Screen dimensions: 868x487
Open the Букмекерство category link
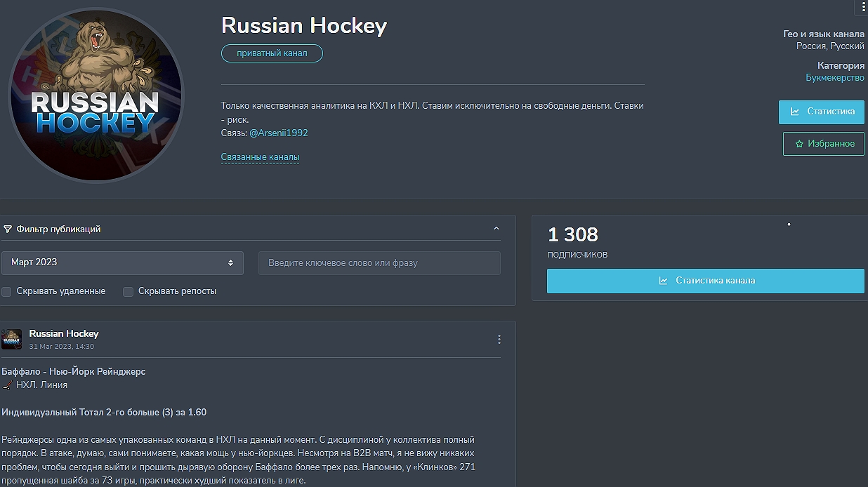(834, 78)
